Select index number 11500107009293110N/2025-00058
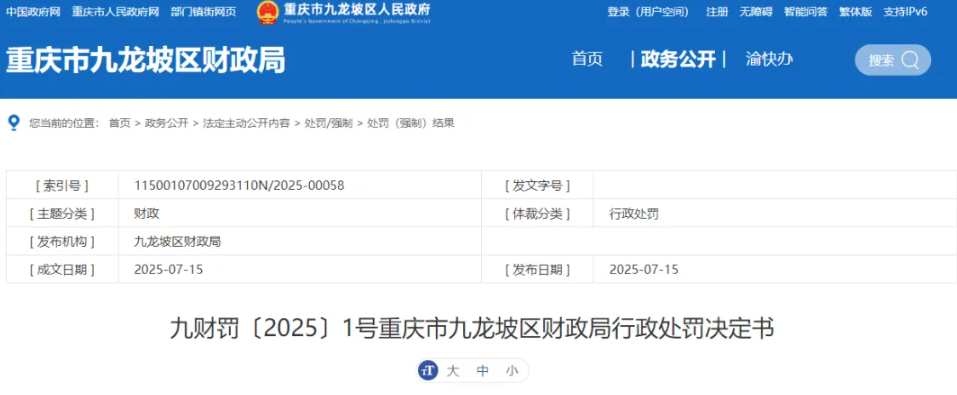This screenshot has width=957, height=395. (x=239, y=185)
